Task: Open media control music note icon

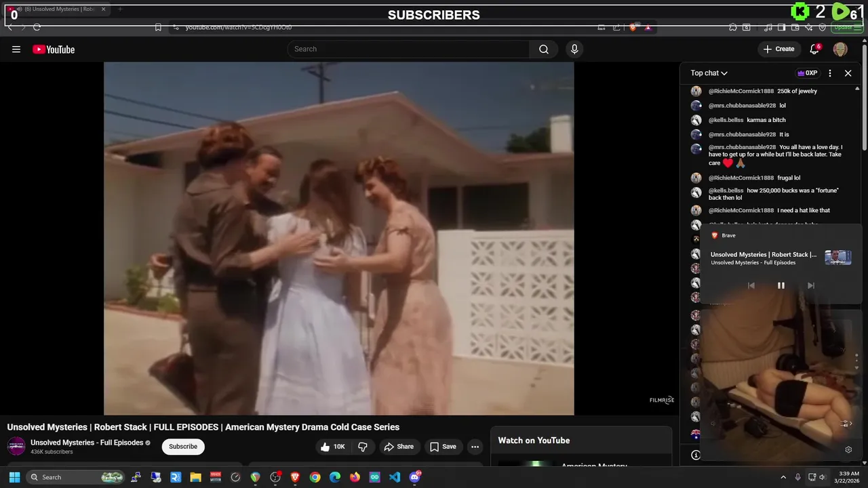Action: click(x=768, y=28)
